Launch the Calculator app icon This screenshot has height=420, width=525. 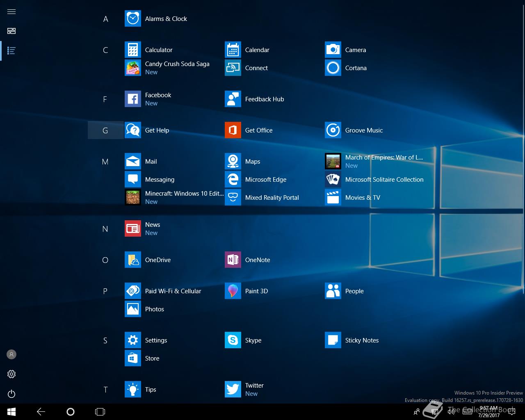tap(133, 50)
